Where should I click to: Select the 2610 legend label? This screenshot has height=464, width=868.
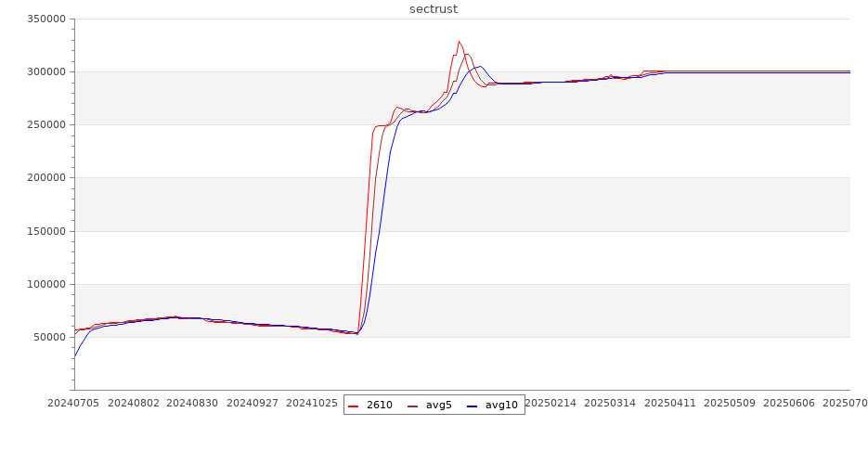379,405
